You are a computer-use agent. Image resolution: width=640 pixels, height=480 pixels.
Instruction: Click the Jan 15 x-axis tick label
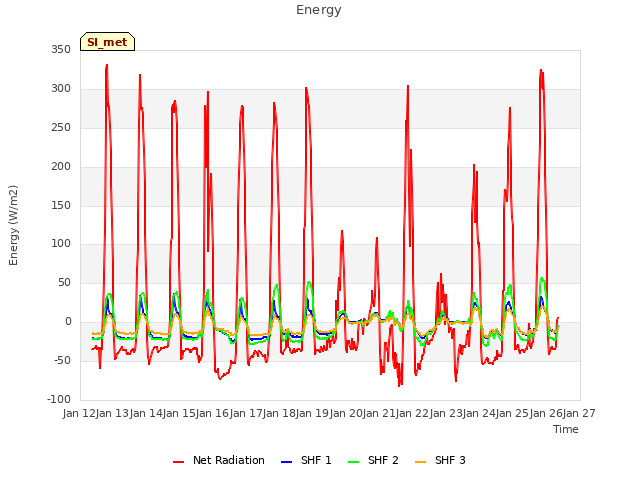(x=179, y=413)
